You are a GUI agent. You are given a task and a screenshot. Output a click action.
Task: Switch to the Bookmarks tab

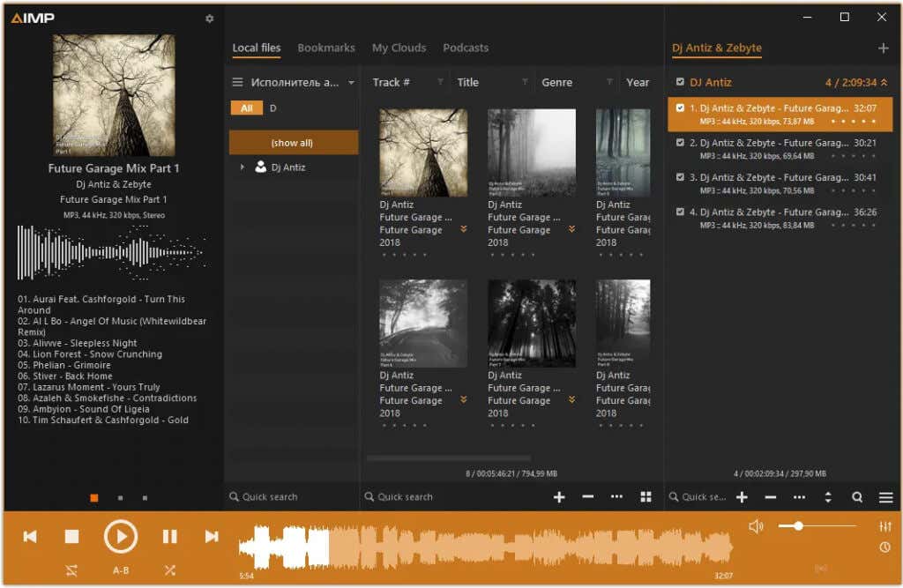click(x=326, y=48)
